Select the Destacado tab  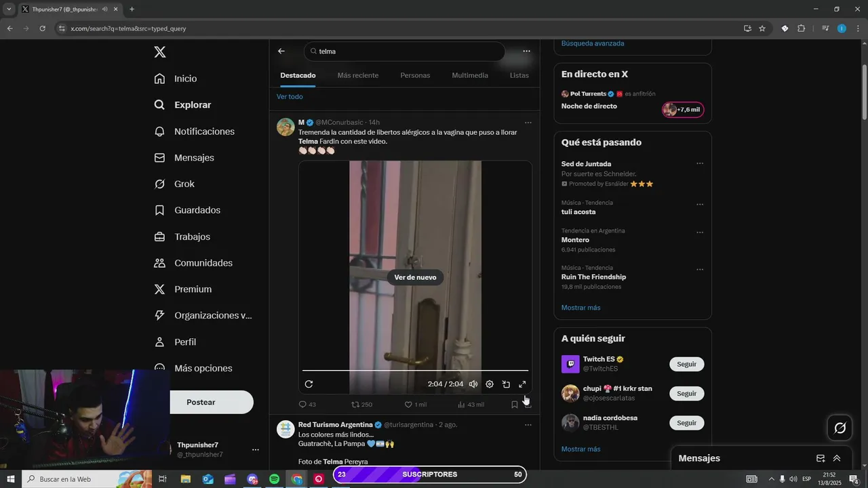coord(298,75)
